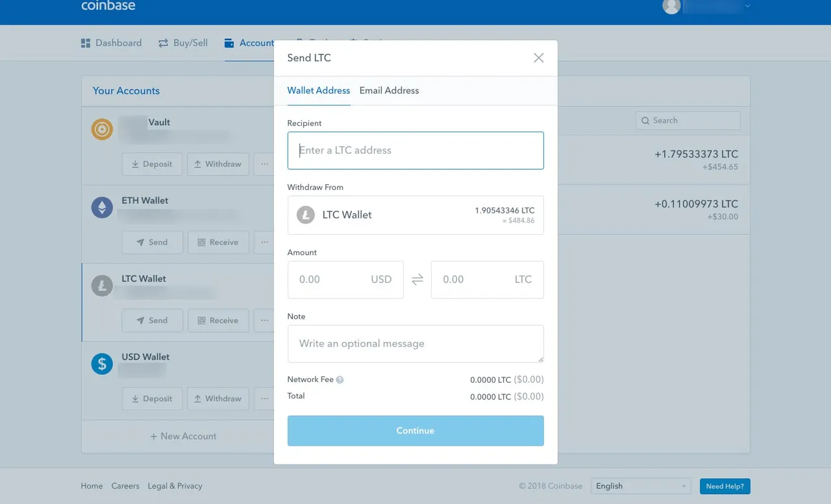The image size is (831, 504).
Task: Open the Legal & Privacy link
Action: pyautogui.click(x=175, y=486)
